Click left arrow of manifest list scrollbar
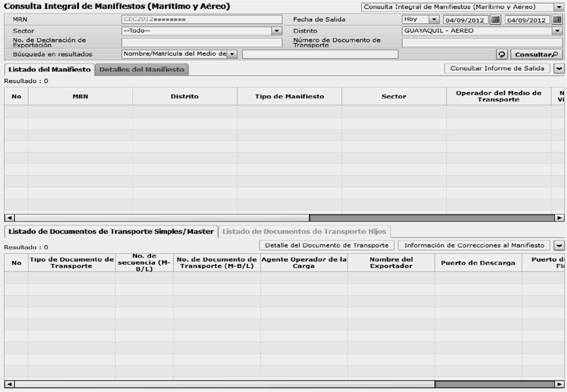 pos(9,218)
